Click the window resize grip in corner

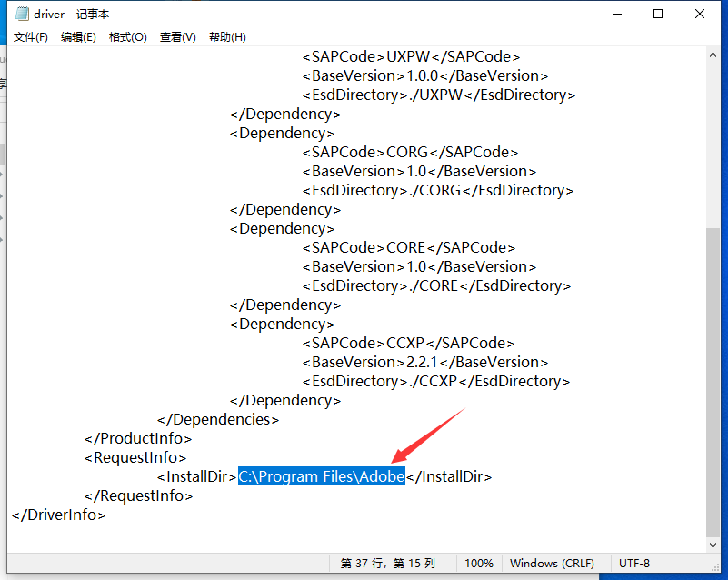point(715,567)
